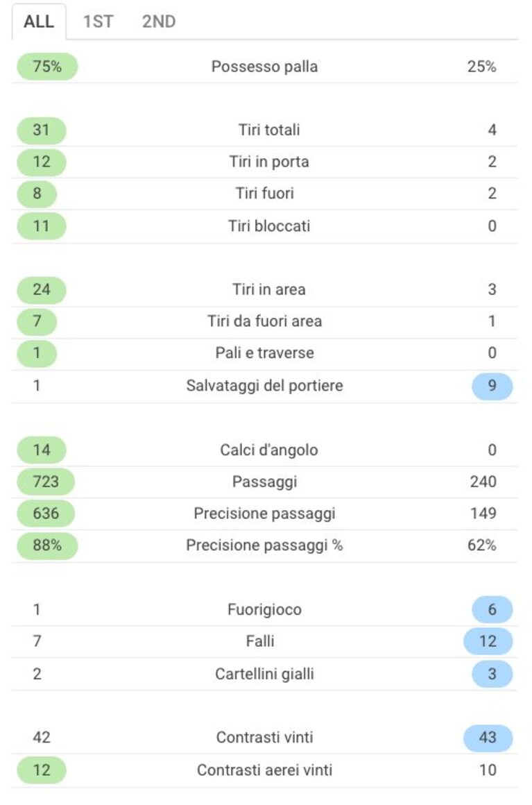Click the Contrasti aerei vinti label
This screenshot has height=805, width=532.
point(265,770)
